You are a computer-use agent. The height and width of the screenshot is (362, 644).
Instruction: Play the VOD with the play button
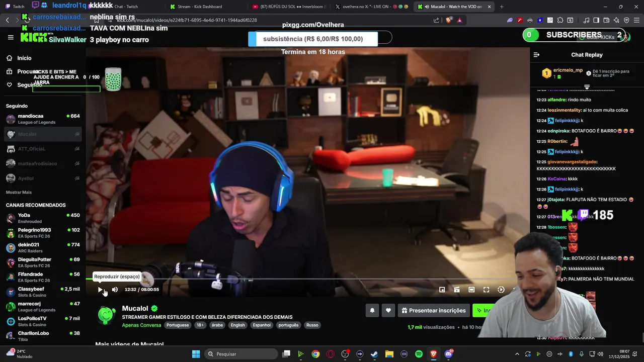pos(100,290)
